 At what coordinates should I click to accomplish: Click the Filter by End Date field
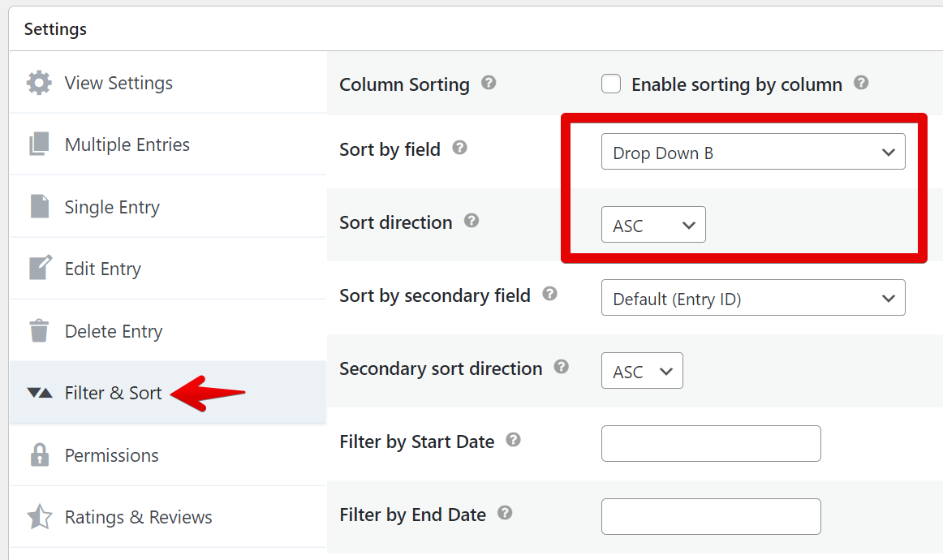pyautogui.click(x=711, y=516)
